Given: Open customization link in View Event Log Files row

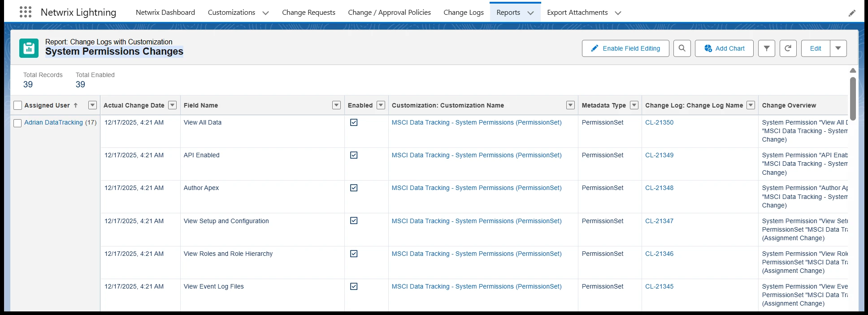Looking at the screenshot, I should (477, 286).
